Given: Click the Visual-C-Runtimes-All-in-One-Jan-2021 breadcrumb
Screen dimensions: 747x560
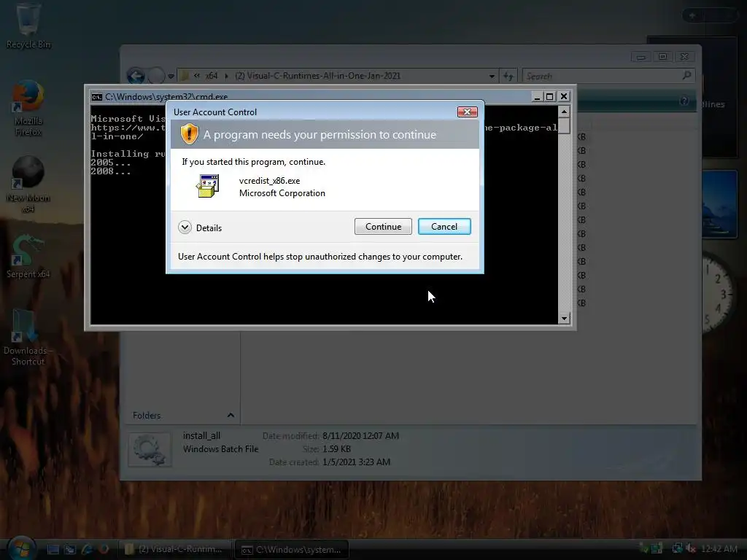Looking at the screenshot, I should [x=318, y=76].
